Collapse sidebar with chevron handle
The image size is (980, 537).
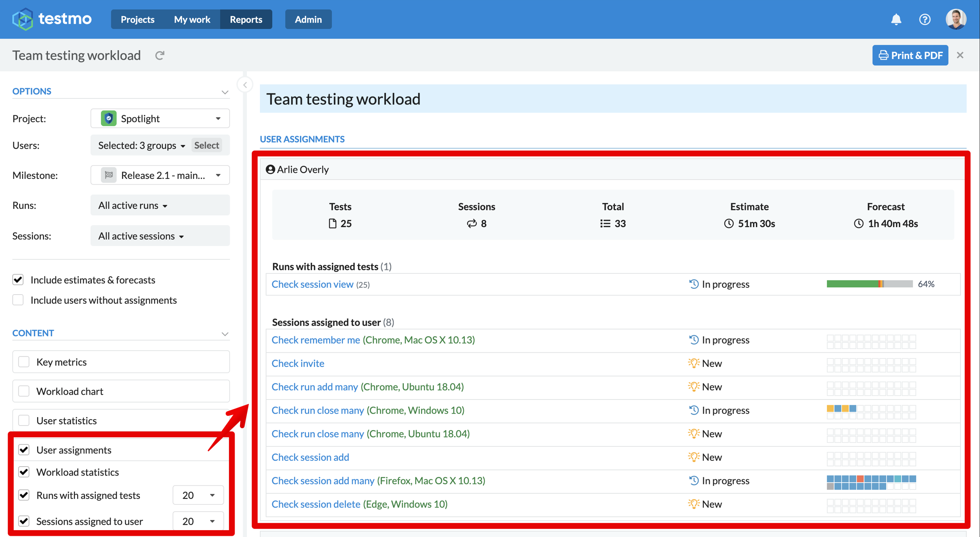tap(245, 85)
